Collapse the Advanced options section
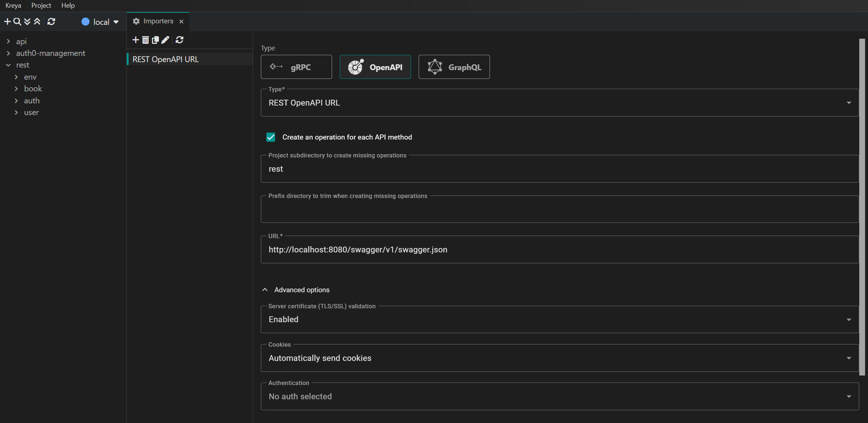Image resolution: width=868 pixels, height=423 pixels. [265, 290]
